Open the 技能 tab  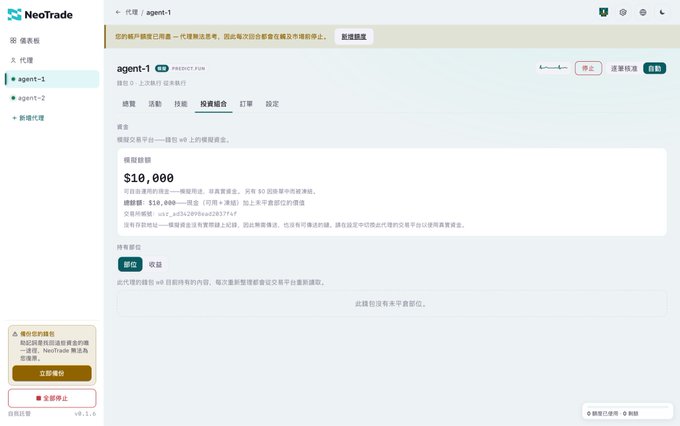181,104
